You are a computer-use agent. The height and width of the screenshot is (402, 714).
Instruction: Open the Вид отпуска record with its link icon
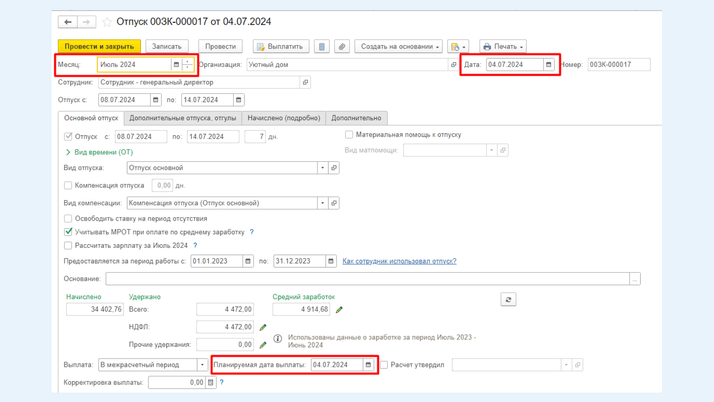pos(334,168)
